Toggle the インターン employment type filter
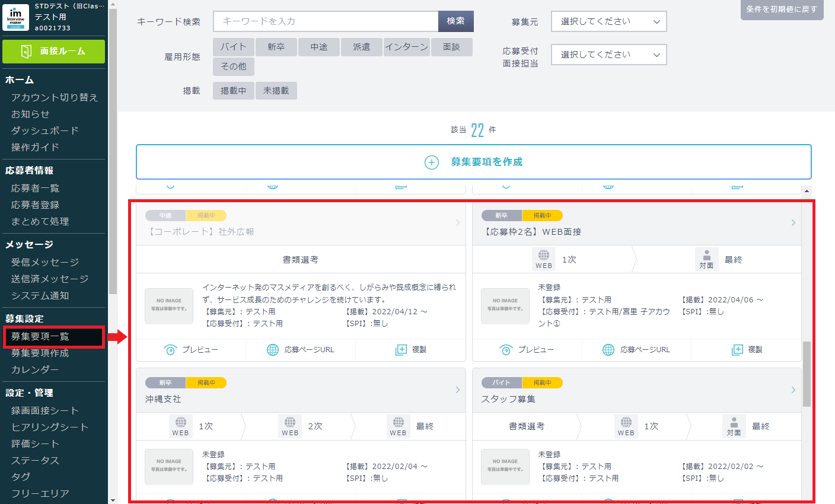This screenshot has height=504, width=835. [407, 47]
